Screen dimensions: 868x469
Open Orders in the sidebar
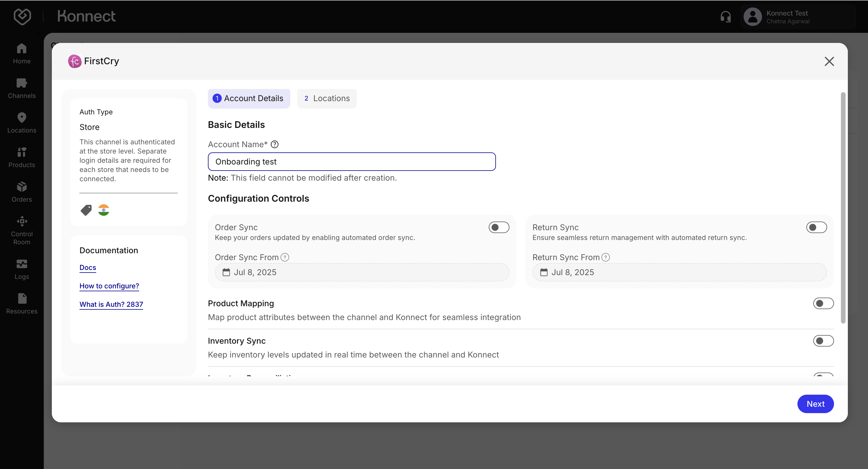22,192
